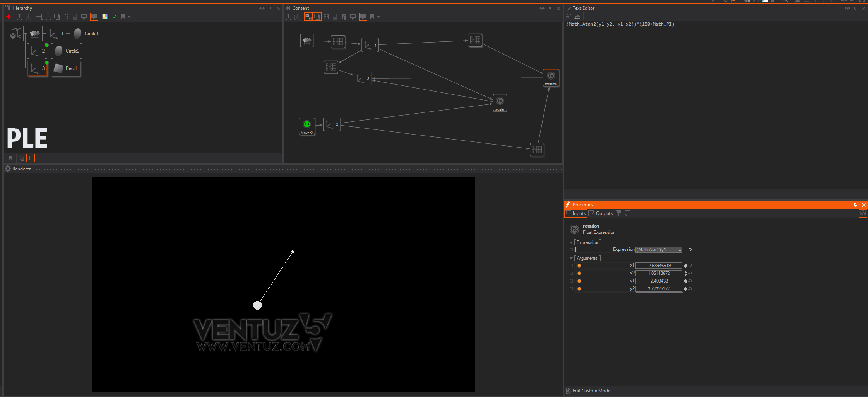
Task: Check the checkbox beside x1 argument
Action: [571, 266]
